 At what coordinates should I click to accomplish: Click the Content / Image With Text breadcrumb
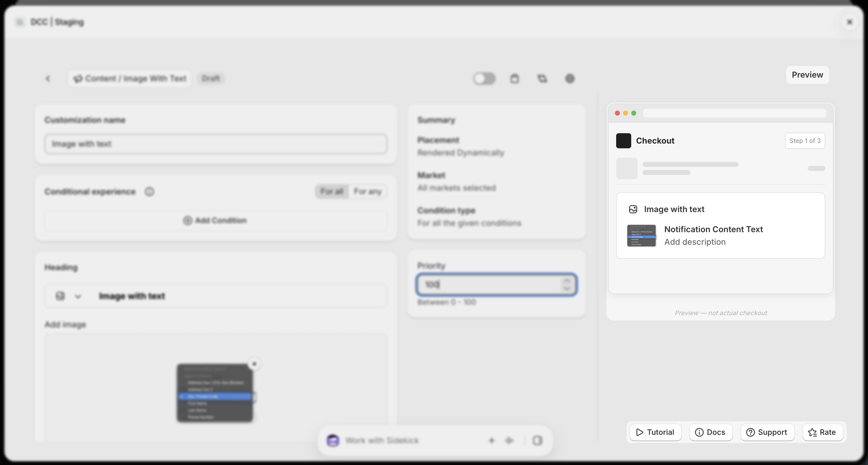pos(130,79)
